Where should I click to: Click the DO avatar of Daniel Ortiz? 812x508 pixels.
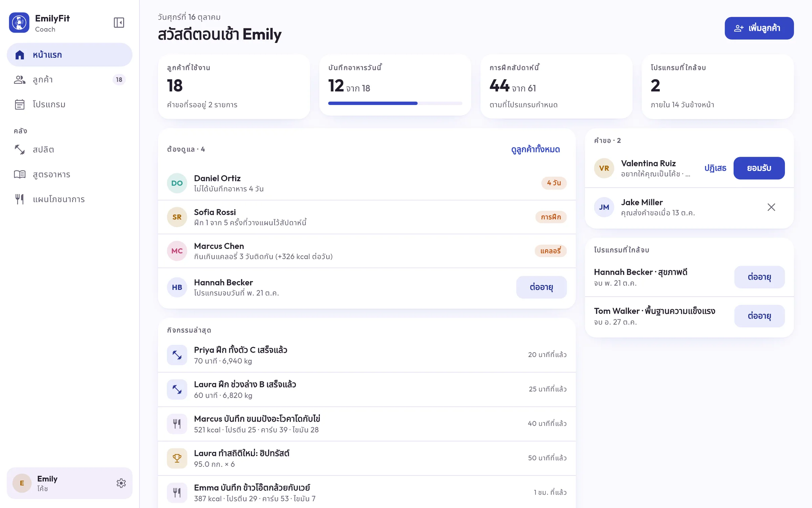pyautogui.click(x=177, y=183)
